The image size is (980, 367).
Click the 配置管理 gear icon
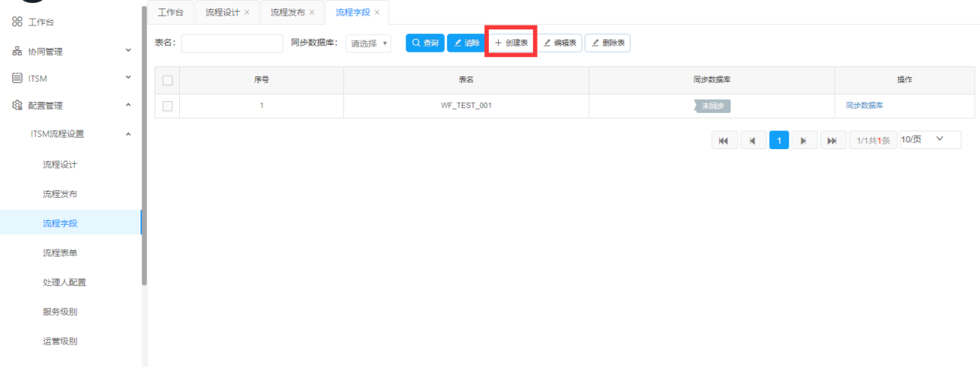pos(16,106)
